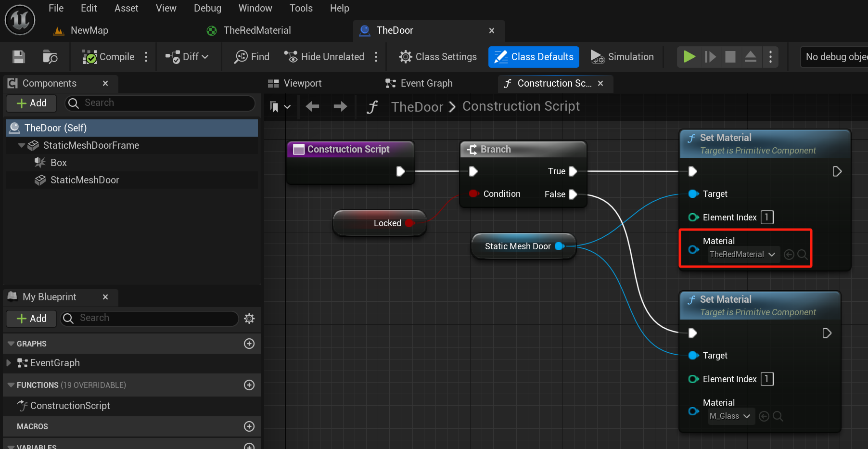The width and height of the screenshot is (868, 449).
Task: Switch to the Viewport tab
Action: (x=295, y=83)
